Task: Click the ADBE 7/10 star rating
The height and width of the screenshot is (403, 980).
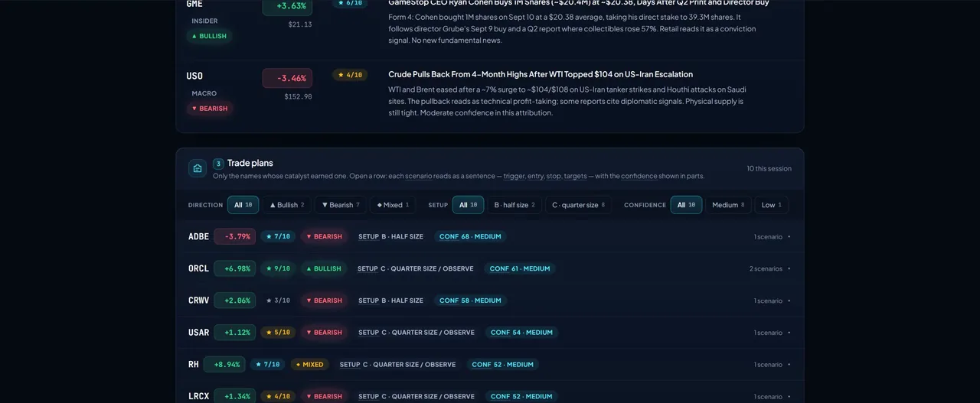Action: (278, 236)
